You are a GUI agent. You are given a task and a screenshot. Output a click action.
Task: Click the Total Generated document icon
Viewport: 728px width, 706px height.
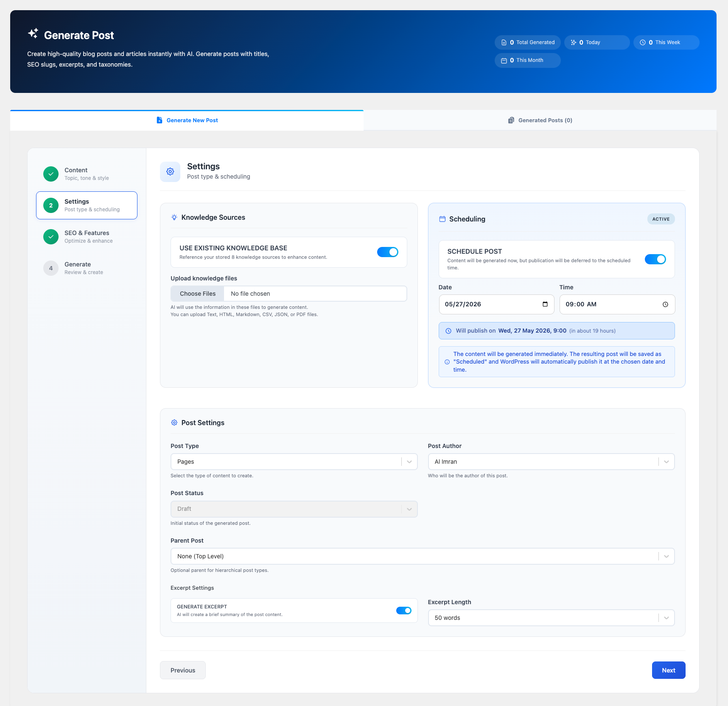[504, 42]
